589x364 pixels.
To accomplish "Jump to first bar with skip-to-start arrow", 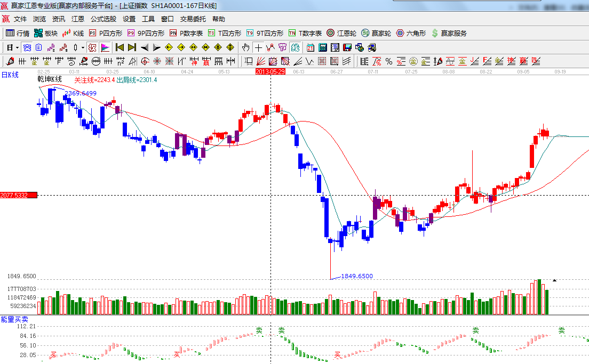I will coord(120,47).
